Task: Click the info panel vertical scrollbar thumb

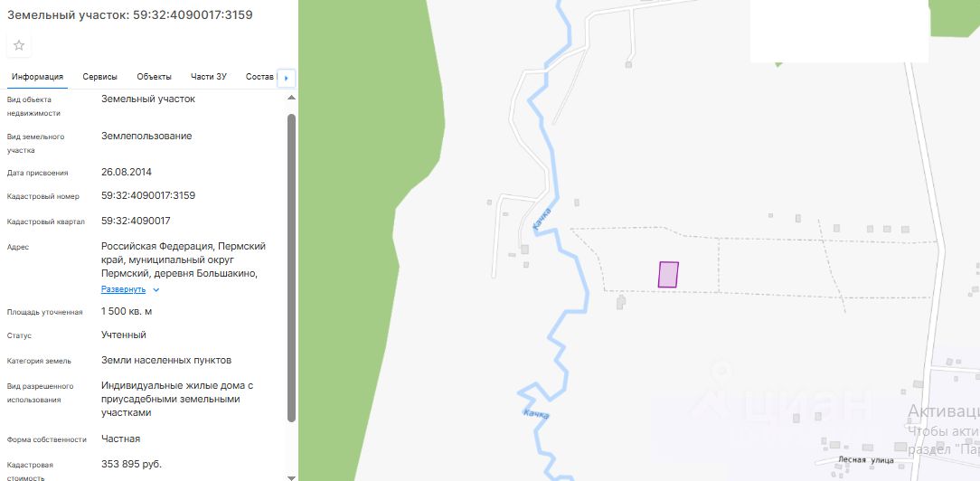Action: (291, 268)
